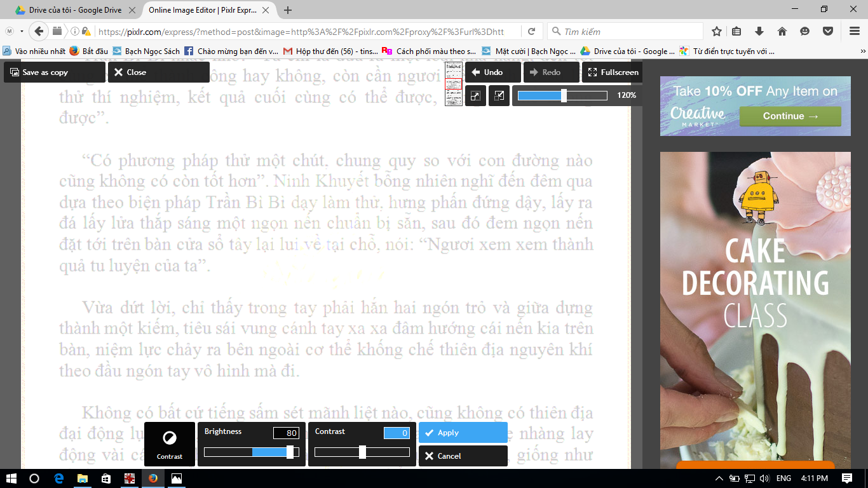Click the page navigator thumbnail
The height and width of the screenshot is (488, 868).
[x=453, y=83]
